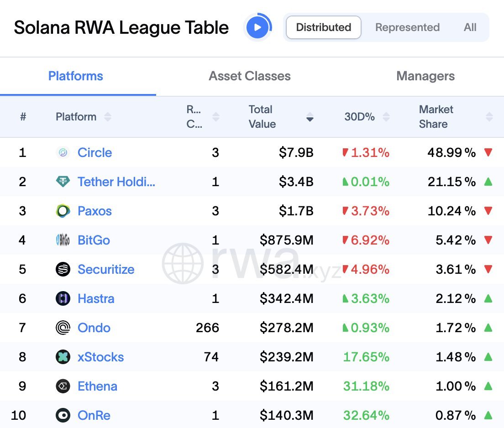Open the xStocks platform link
The height and width of the screenshot is (428, 504).
[x=100, y=357]
